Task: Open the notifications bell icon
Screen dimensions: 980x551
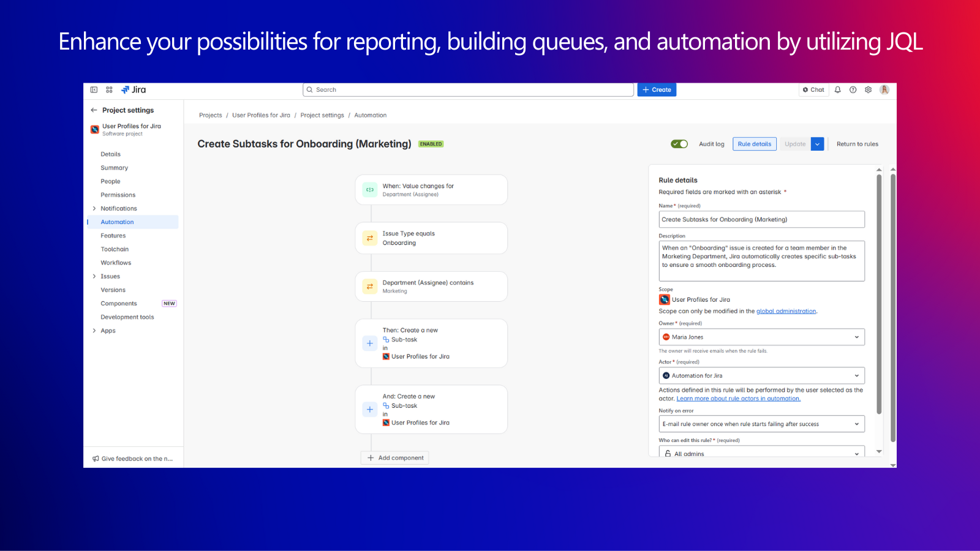Action: point(837,90)
